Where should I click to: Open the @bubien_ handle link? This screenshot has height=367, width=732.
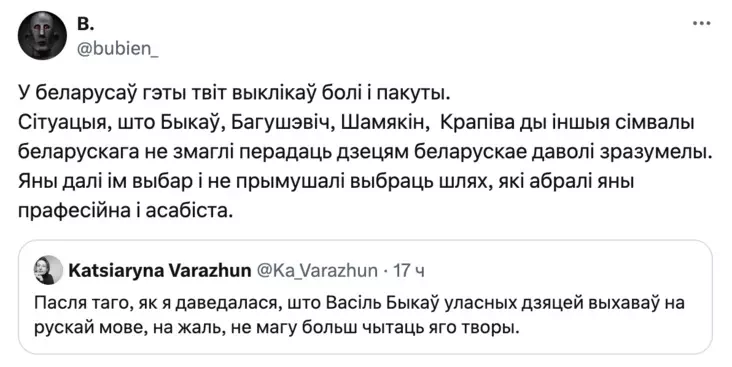coord(117,48)
